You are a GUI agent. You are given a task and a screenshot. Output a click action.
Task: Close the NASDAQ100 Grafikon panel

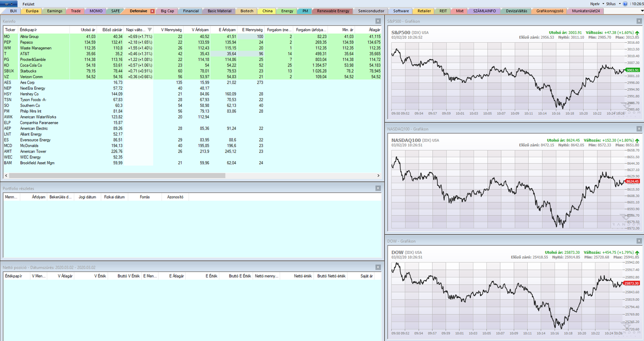[x=638, y=128]
